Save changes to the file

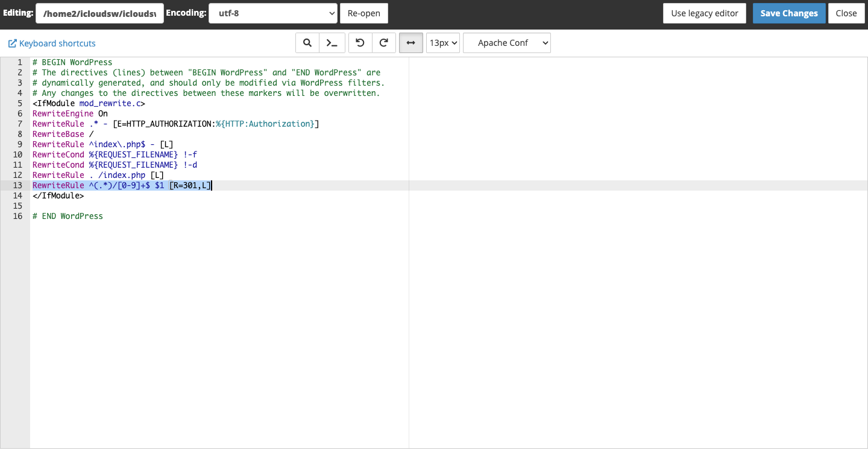tap(788, 13)
